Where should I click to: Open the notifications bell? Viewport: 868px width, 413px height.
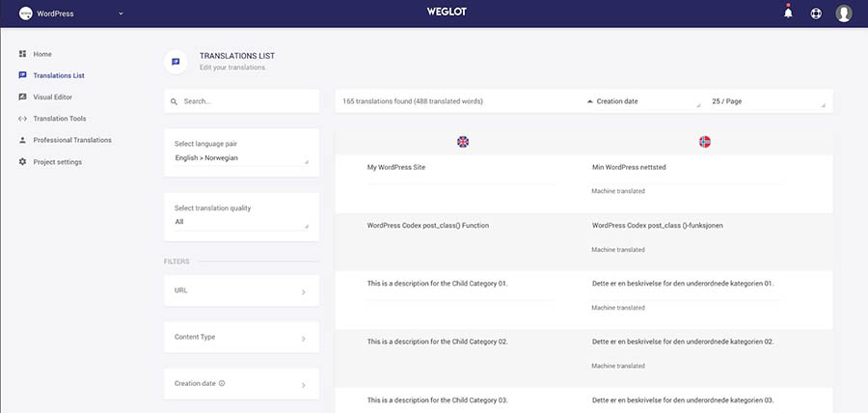(788, 13)
